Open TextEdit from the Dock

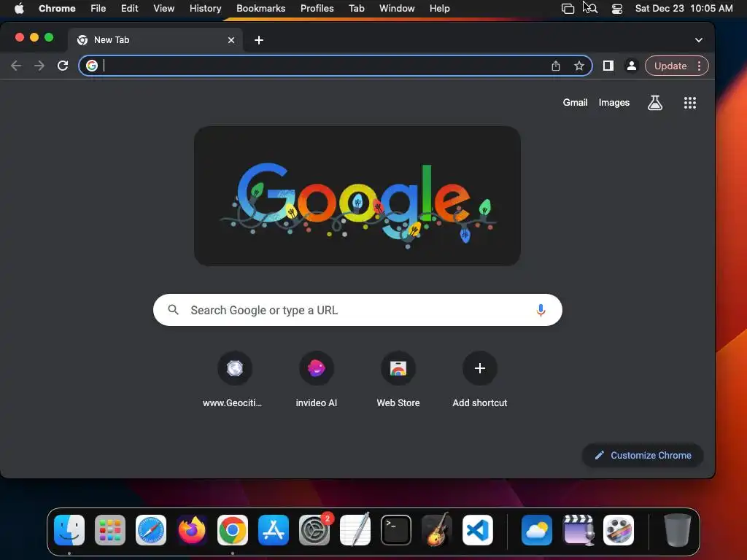coord(355,530)
